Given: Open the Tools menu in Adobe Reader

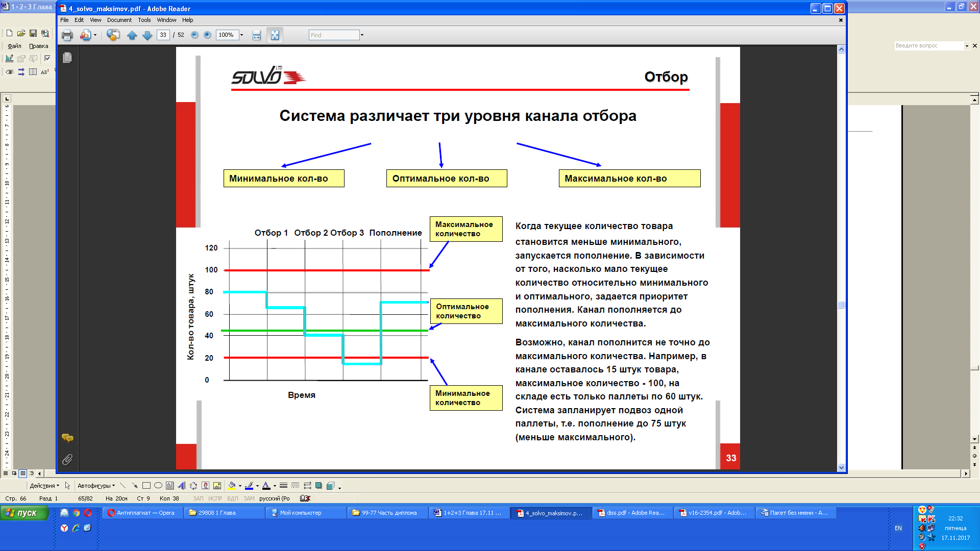Looking at the screenshot, I should point(144,19).
